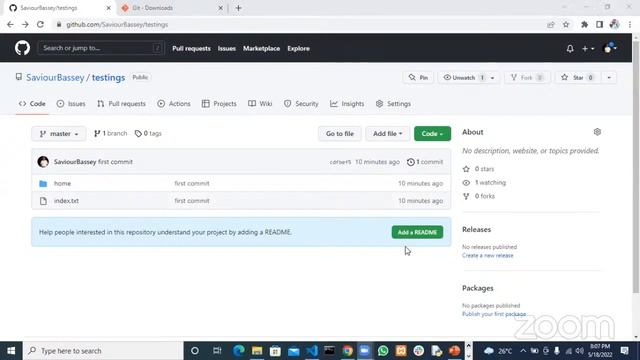This screenshot has width=640, height=360.
Task: Click Publish your first package link
Action: pyautogui.click(x=494, y=314)
